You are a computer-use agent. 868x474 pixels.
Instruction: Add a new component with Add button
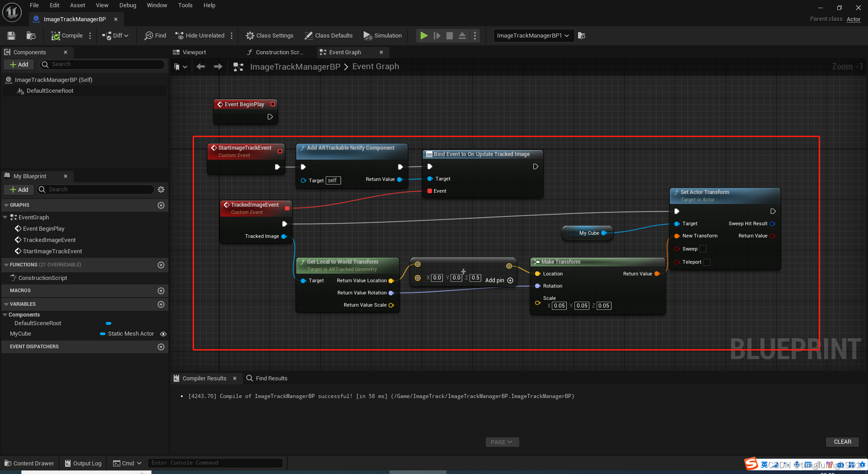click(19, 65)
